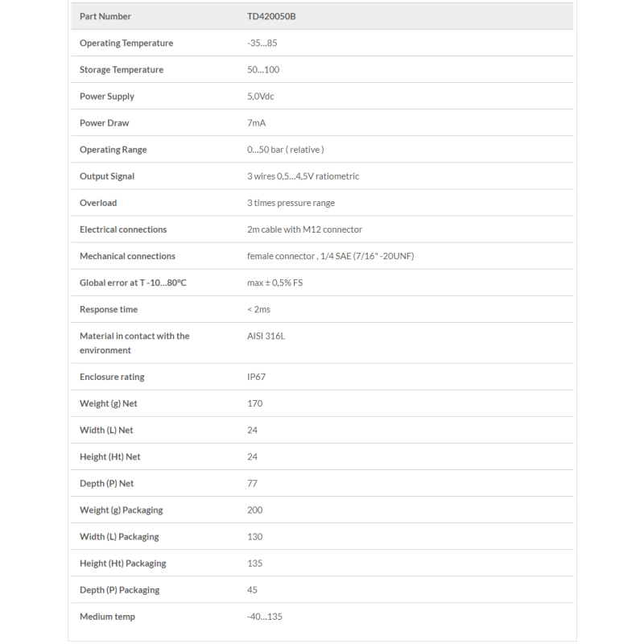Select the Medium temp value -40...135
This screenshot has height=644, width=644.
tap(264, 617)
